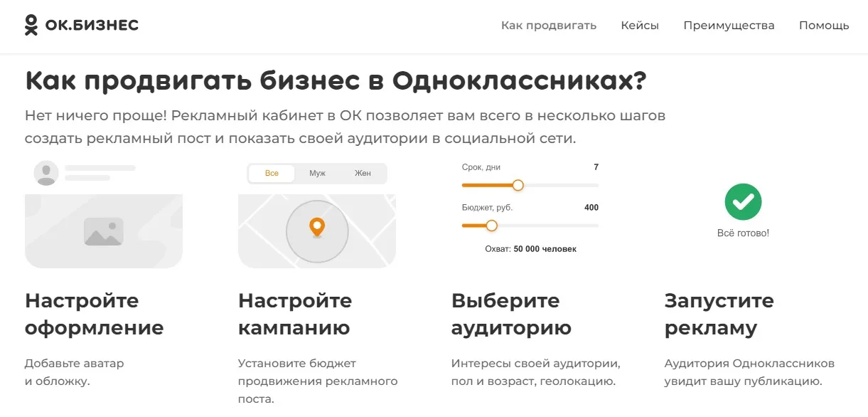Viewport: 868px width, 417px height.
Task: Click the ОК.БИЗНЕС brand text
Action: pyautogui.click(x=92, y=25)
